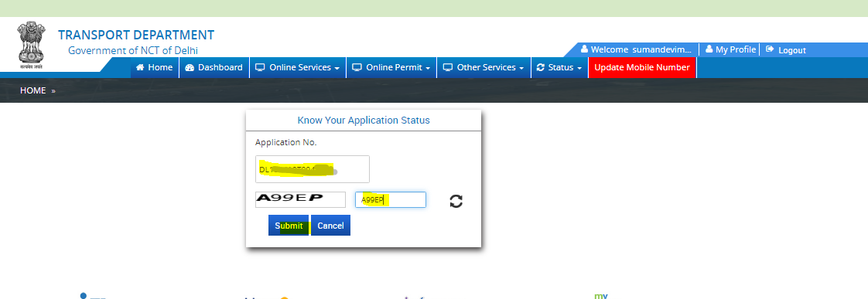Click the Government of India emblem logo
This screenshot has width=868, height=299.
[x=30, y=46]
